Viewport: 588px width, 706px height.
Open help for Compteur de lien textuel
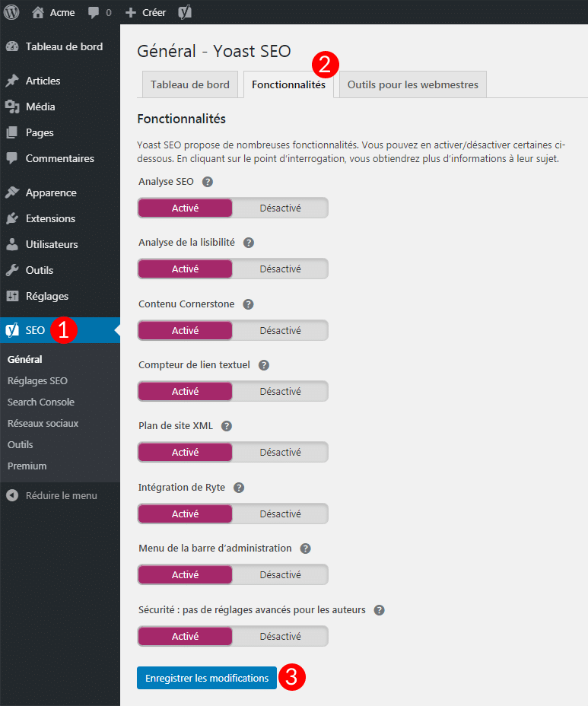(x=264, y=365)
